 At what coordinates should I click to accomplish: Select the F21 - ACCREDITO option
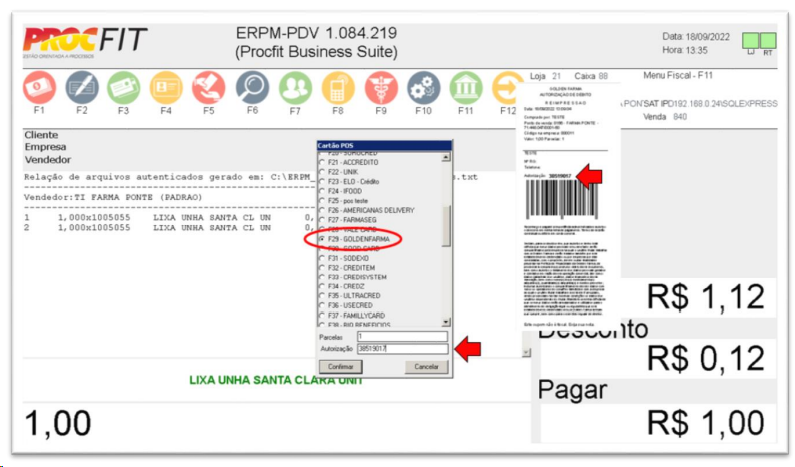[x=349, y=162]
